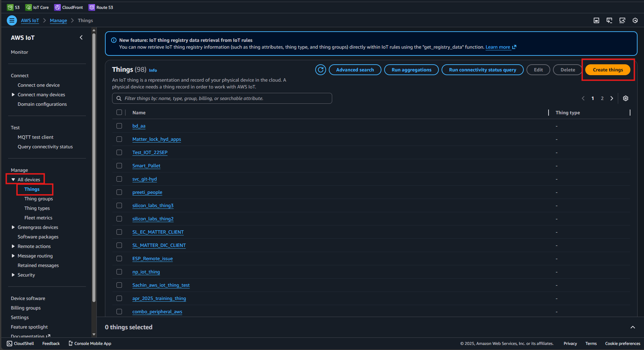Screen dimensions: 644x350
Task: Open table preferences gear icon
Action: click(x=625, y=98)
